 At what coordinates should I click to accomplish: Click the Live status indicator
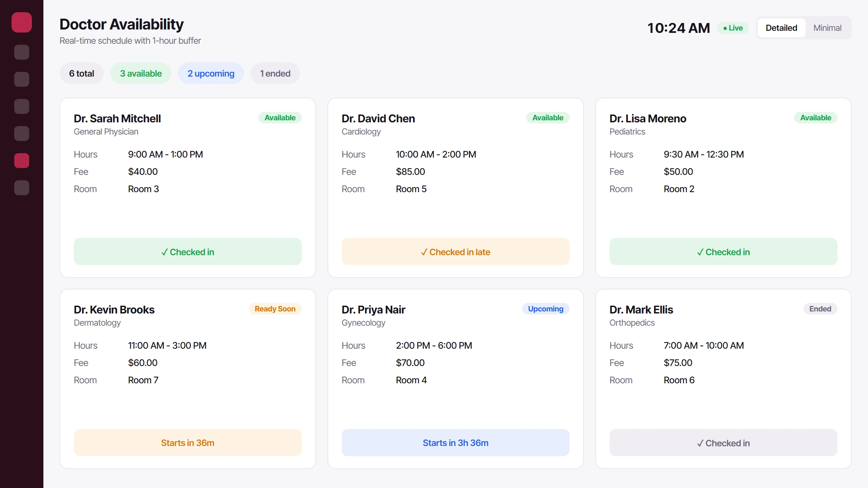click(733, 28)
